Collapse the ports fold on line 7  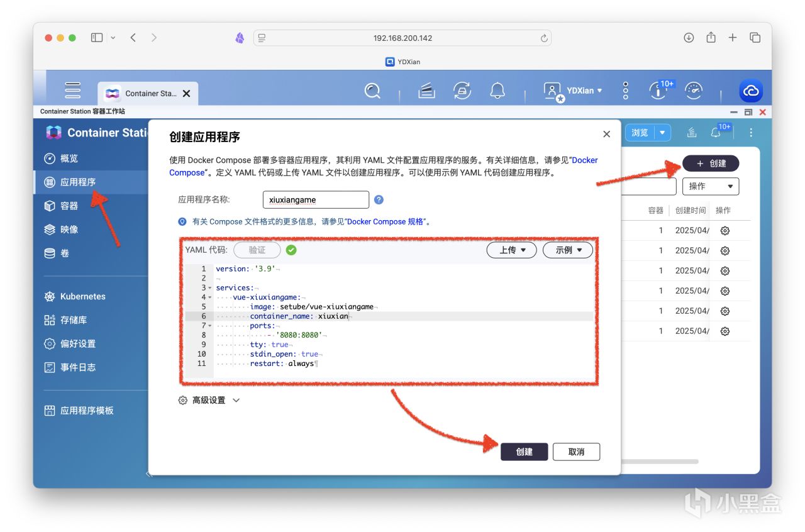[x=210, y=326]
